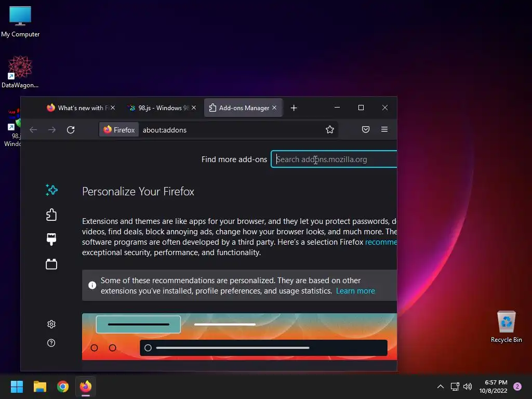Close the 98.js tab

[x=194, y=108]
